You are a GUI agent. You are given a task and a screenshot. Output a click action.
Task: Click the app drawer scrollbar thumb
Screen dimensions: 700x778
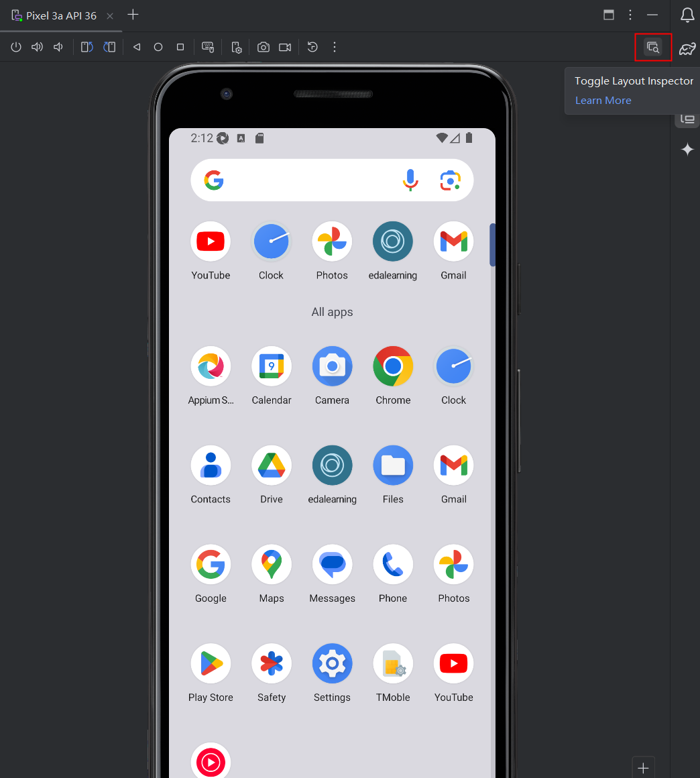click(x=492, y=245)
